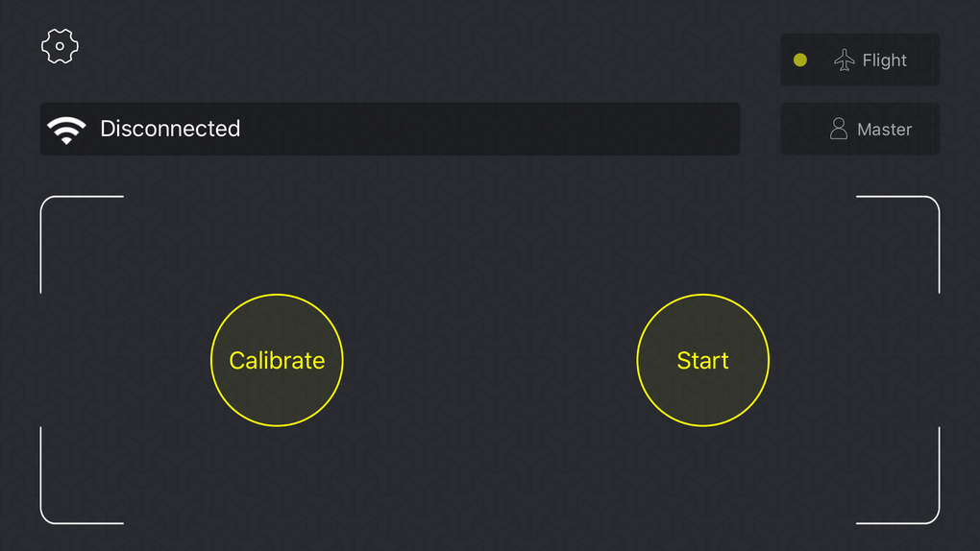Tap the yellow "Start" label text
Screen dimensions: 980x551
(x=703, y=361)
